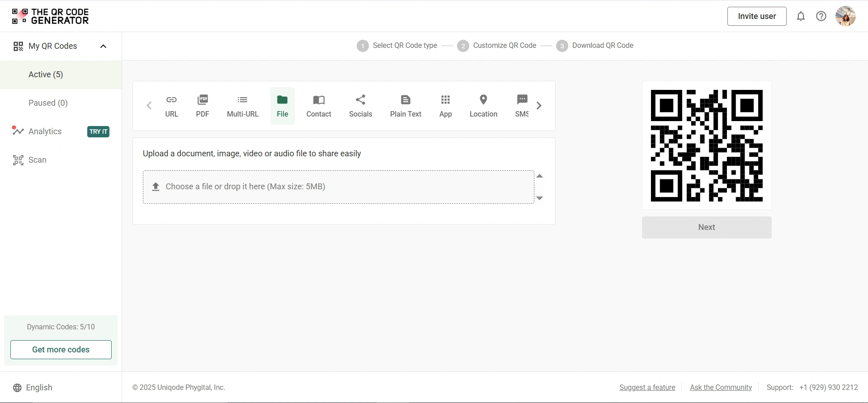
Task: Change the English language selector
Action: click(33, 388)
